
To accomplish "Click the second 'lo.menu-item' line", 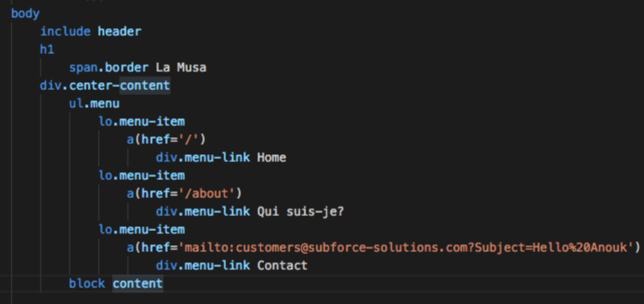I will click(142, 176).
